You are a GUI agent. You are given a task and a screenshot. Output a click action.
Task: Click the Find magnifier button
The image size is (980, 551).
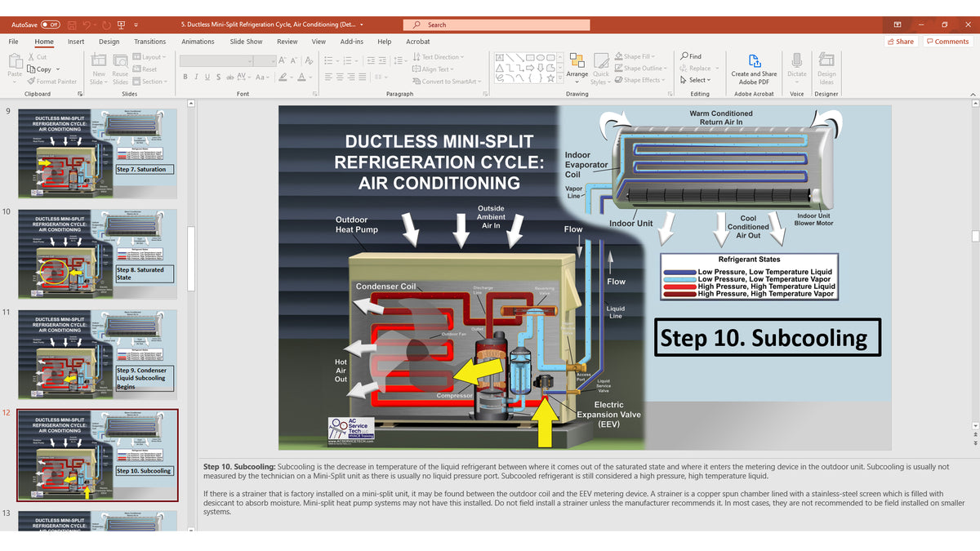pyautogui.click(x=691, y=56)
